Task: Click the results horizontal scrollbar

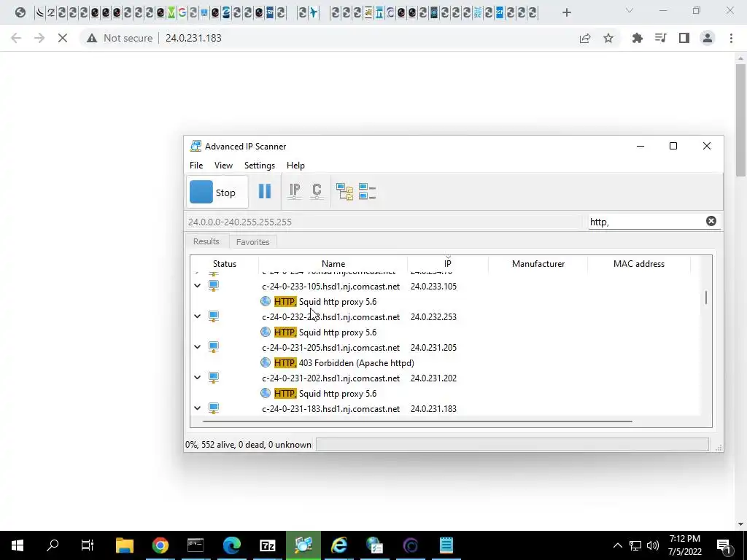Action: click(x=417, y=421)
